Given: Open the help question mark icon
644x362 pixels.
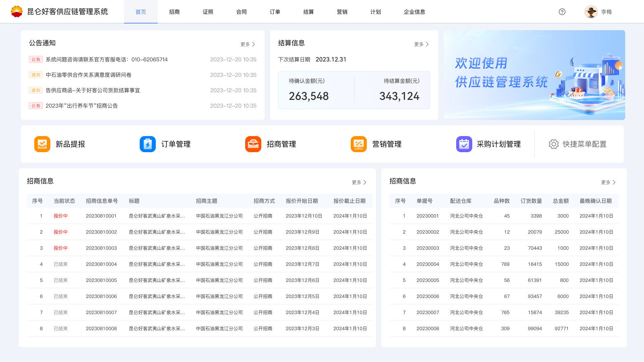Looking at the screenshot, I should (562, 12).
